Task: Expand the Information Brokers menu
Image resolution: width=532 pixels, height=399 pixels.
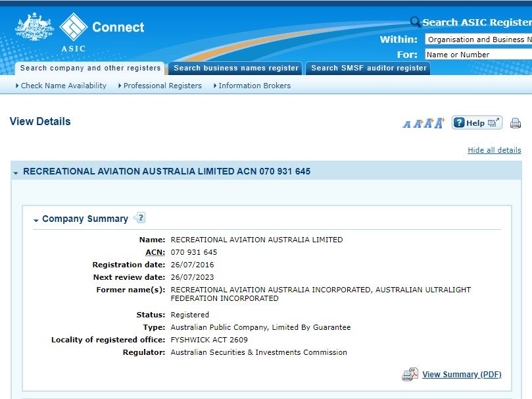Action: (x=252, y=86)
